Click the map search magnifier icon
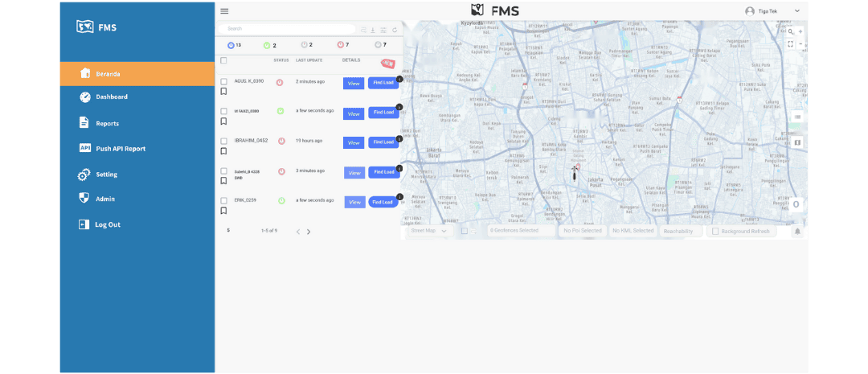 tap(791, 32)
